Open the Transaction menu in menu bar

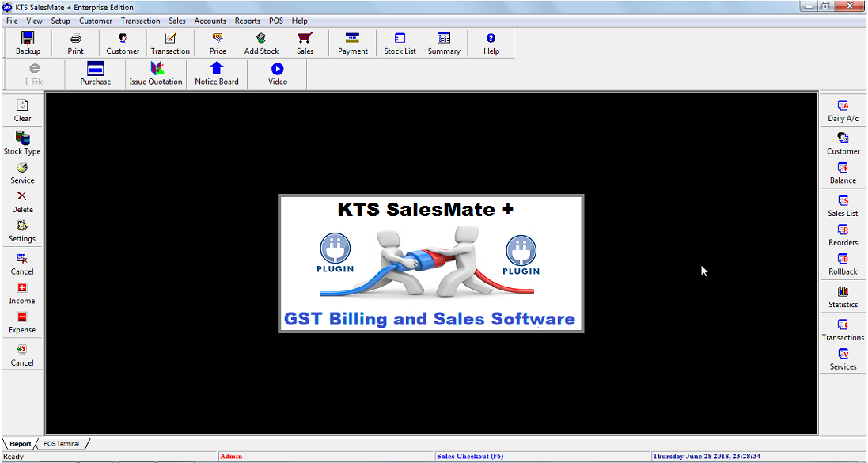[141, 21]
